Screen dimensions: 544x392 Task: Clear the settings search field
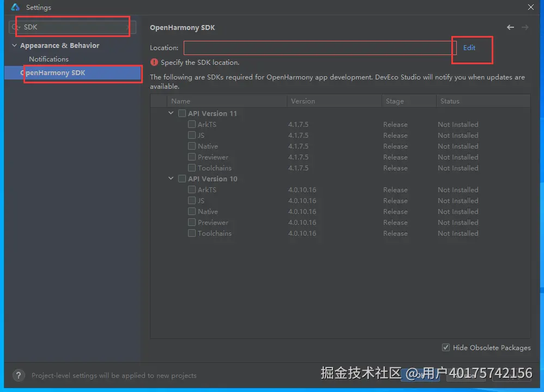click(129, 27)
